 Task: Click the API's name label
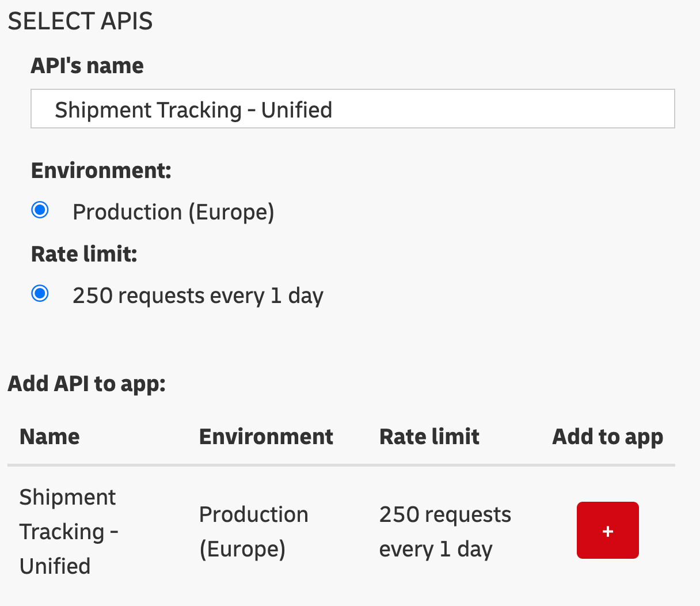[87, 66]
